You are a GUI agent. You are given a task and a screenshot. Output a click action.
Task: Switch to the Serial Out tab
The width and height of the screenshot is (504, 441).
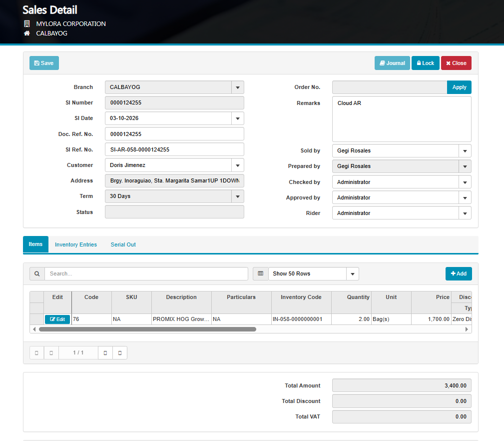click(123, 244)
